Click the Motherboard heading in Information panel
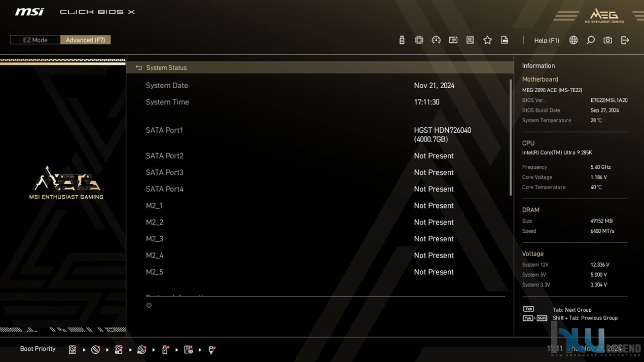The height and width of the screenshot is (362, 644). click(540, 80)
